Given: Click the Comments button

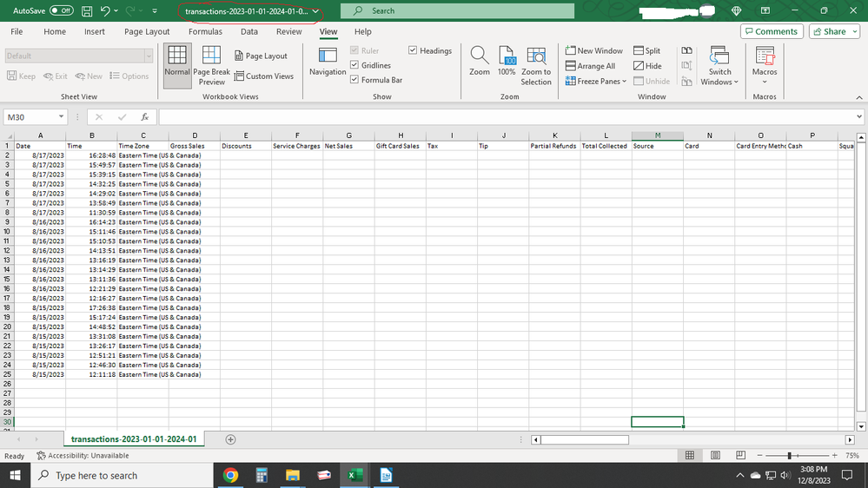Looking at the screenshot, I should [772, 31].
